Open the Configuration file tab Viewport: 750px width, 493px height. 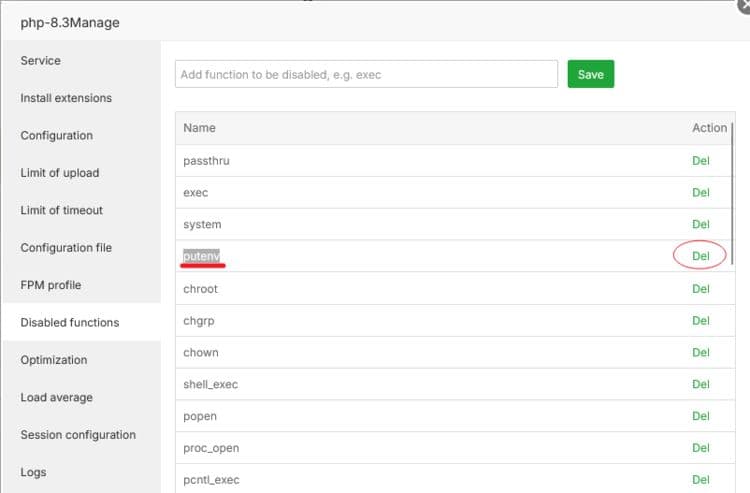(x=66, y=248)
